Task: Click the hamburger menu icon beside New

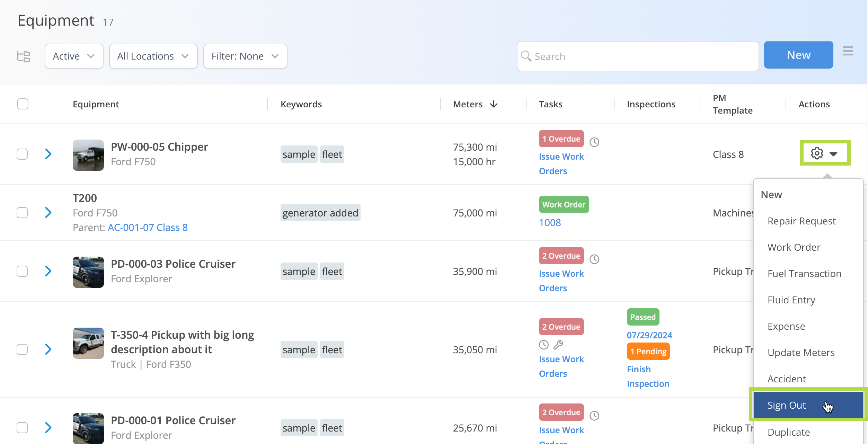Action: (848, 51)
